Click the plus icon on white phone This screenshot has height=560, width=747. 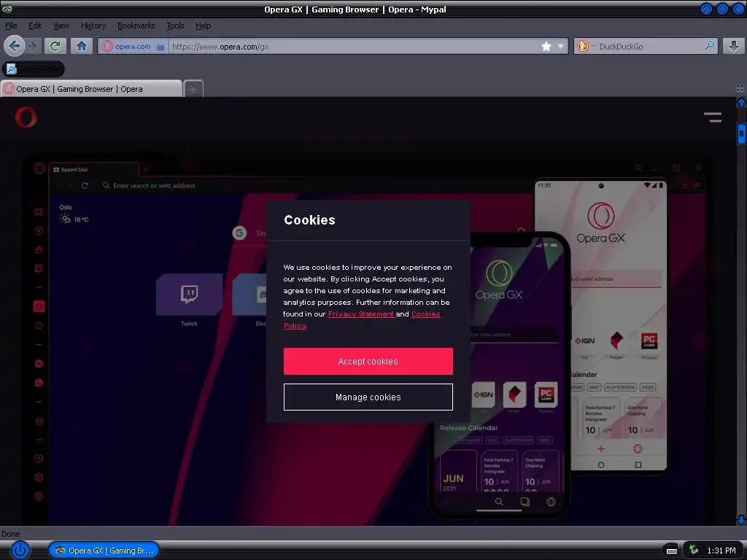pos(601,448)
